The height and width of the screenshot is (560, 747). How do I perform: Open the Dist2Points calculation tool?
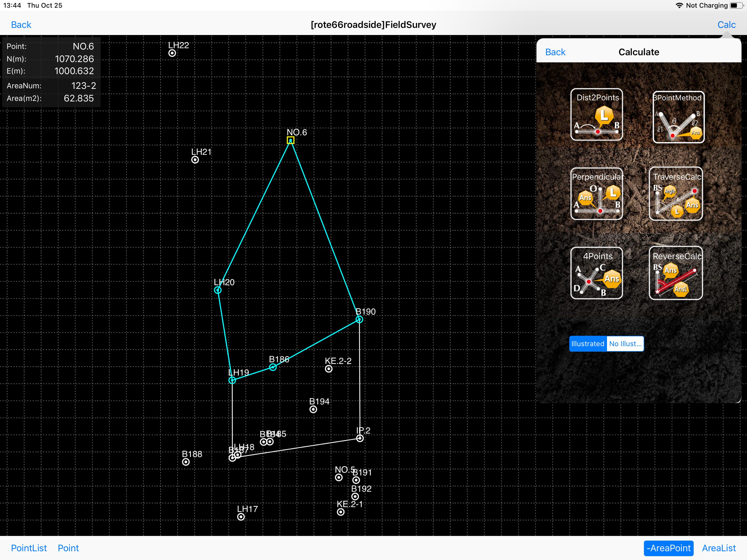[596, 115]
